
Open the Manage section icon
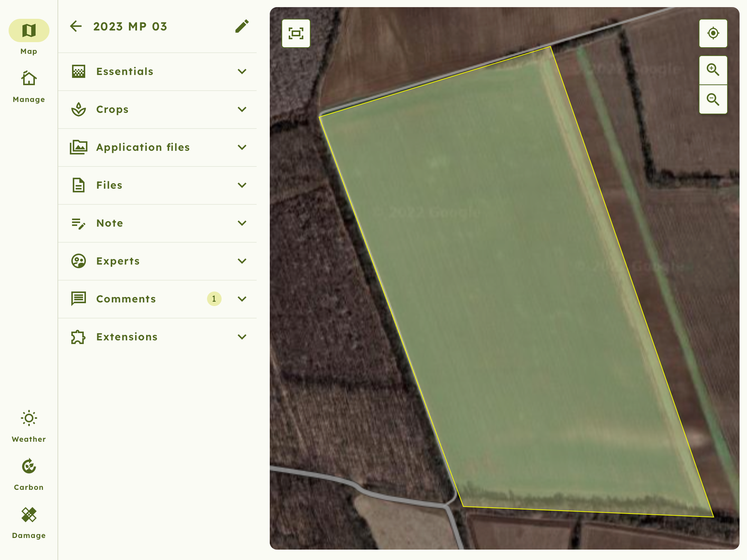click(28, 79)
